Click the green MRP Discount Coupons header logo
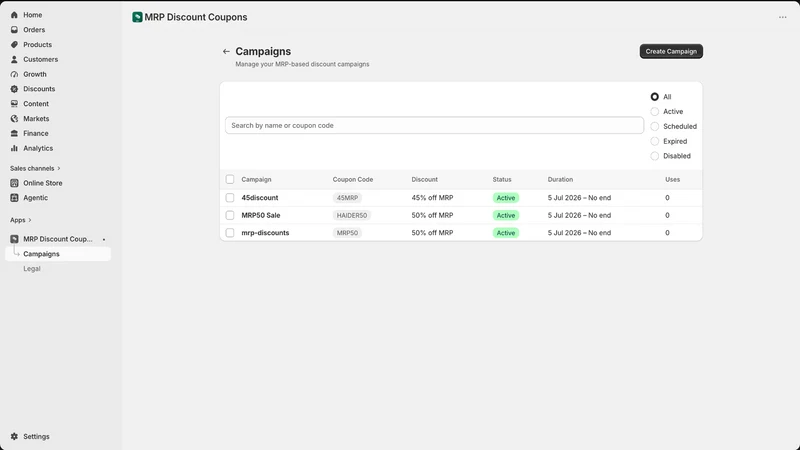Image resolution: width=800 pixels, height=450 pixels. pos(137,17)
